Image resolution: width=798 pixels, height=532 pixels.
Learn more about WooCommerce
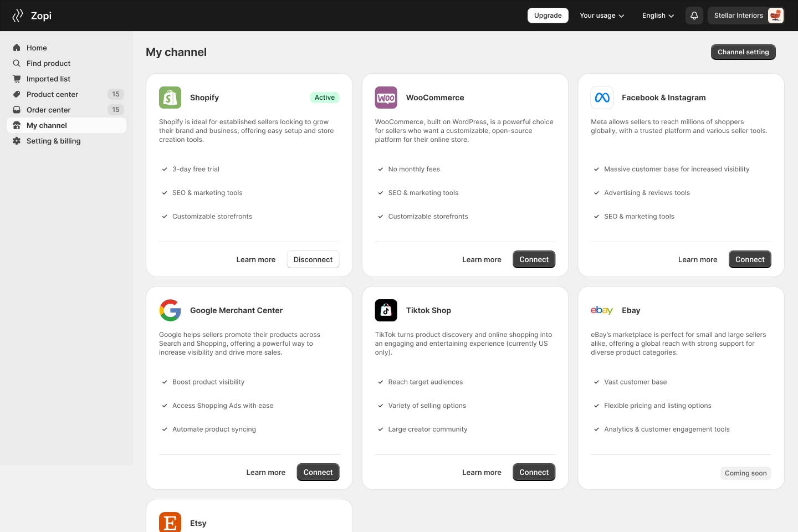tap(482, 259)
